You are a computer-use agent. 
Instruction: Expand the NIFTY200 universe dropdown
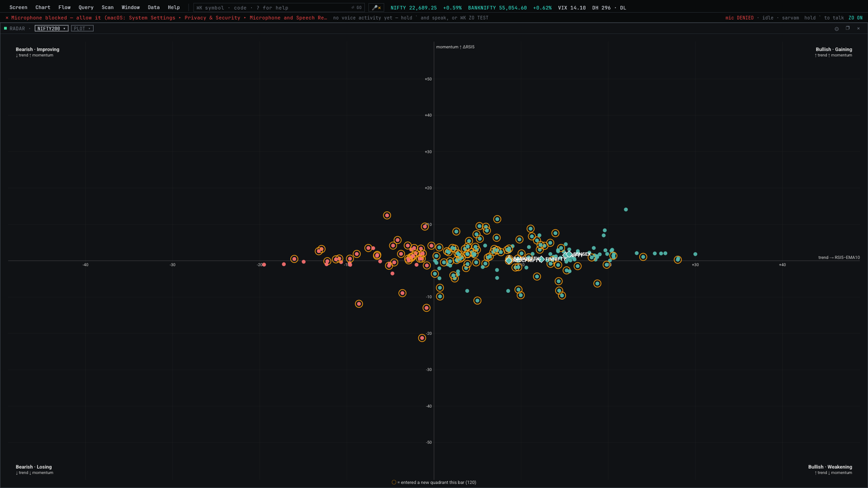coord(52,28)
